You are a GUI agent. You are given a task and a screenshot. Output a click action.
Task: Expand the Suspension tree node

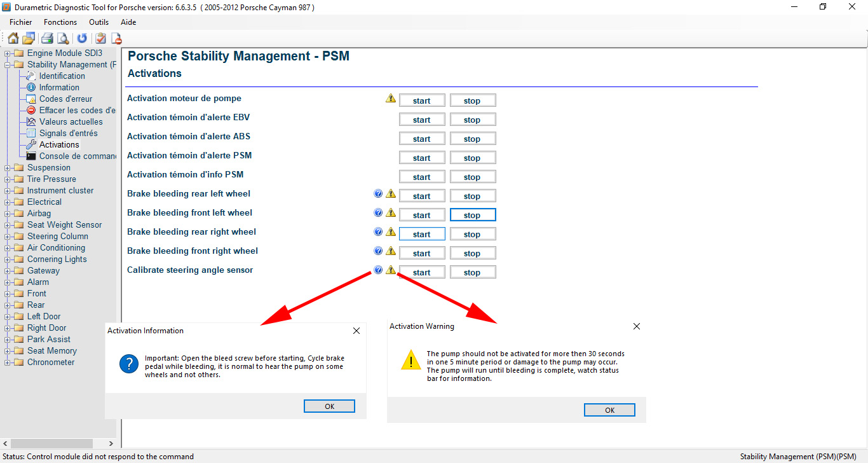[7, 168]
